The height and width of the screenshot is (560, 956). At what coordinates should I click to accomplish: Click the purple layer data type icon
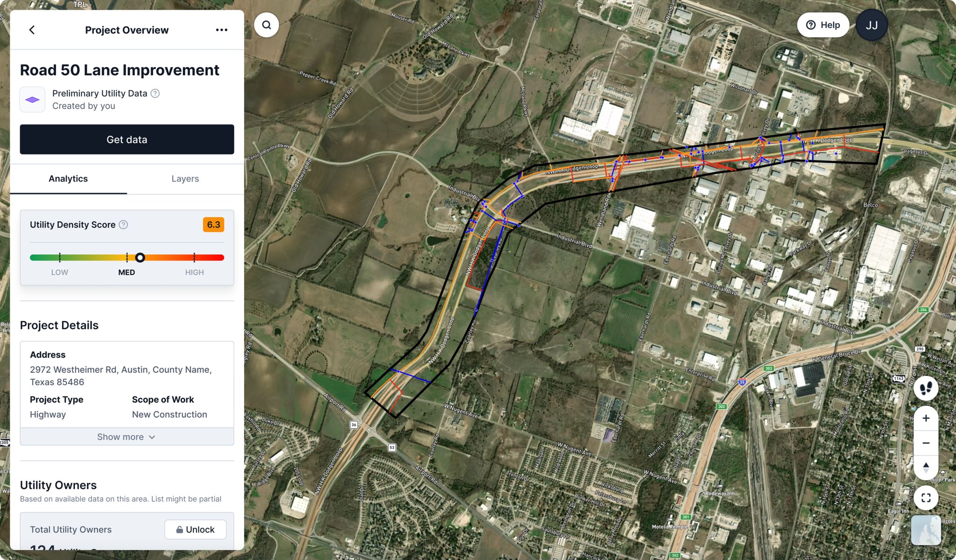[x=32, y=99]
